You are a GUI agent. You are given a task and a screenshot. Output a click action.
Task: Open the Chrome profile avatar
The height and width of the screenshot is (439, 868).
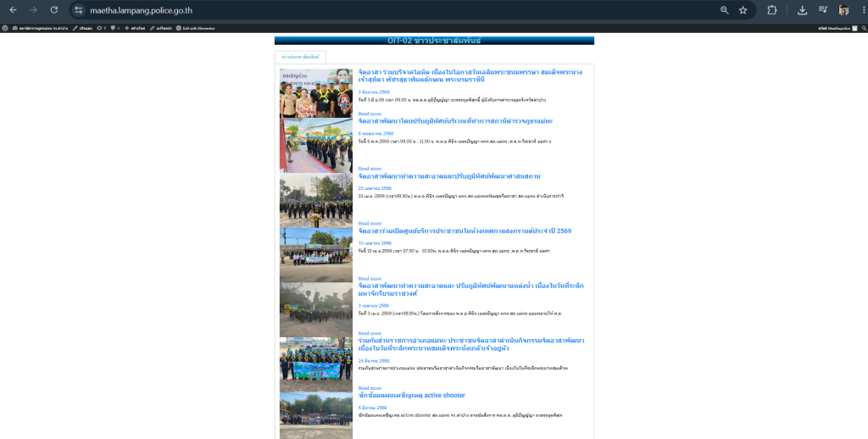point(843,10)
